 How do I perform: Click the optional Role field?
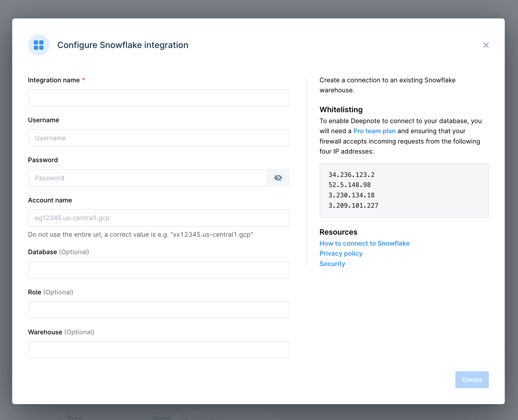[158, 310]
